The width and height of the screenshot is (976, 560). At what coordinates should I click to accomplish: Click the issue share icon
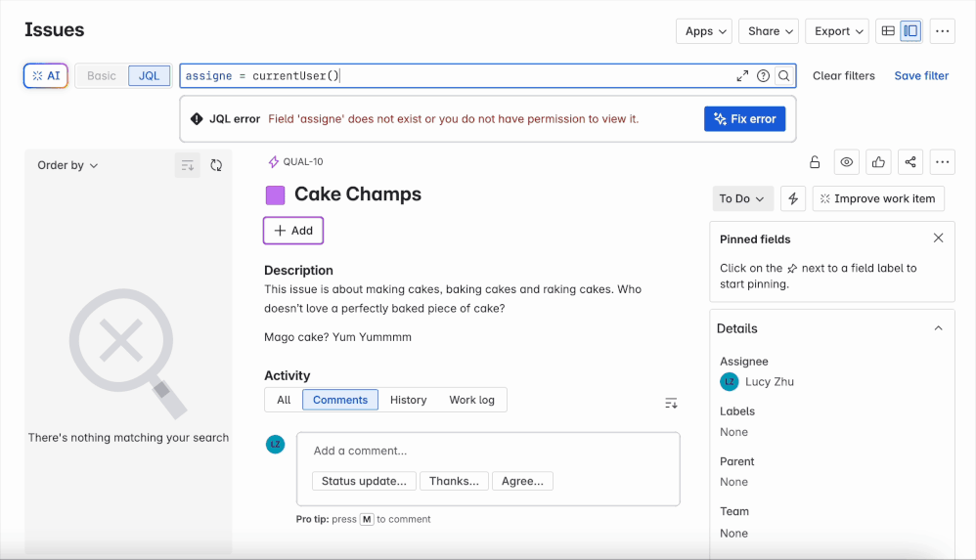pos(910,162)
